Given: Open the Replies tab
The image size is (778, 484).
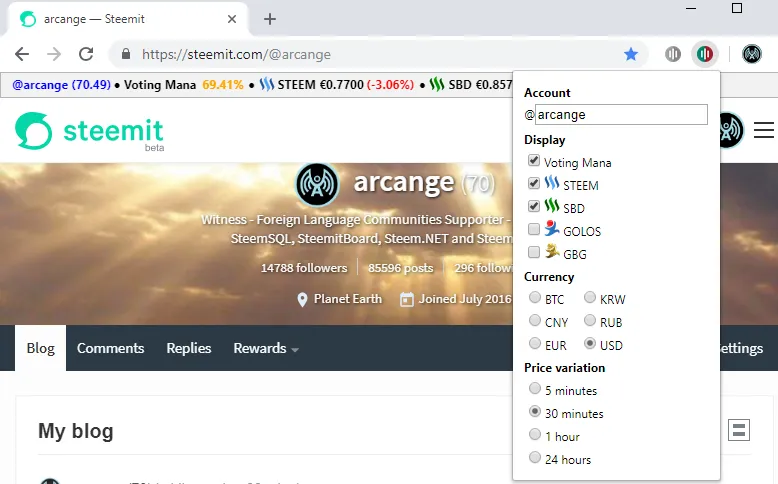Looking at the screenshot, I should coord(189,348).
